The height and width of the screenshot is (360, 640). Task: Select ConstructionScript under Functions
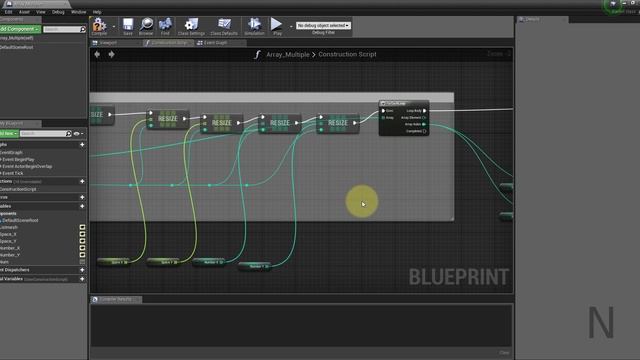(18, 189)
